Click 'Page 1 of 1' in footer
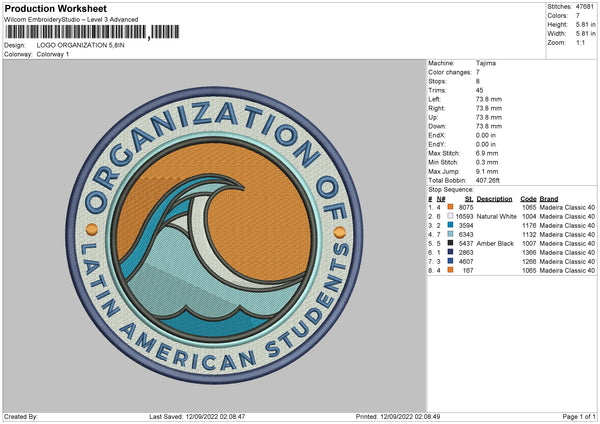This screenshot has width=600, height=424. pyautogui.click(x=579, y=416)
